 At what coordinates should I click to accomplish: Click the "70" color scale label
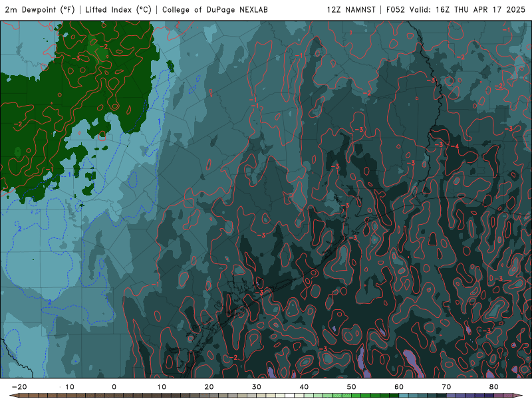pyautogui.click(x=446, y=387)
